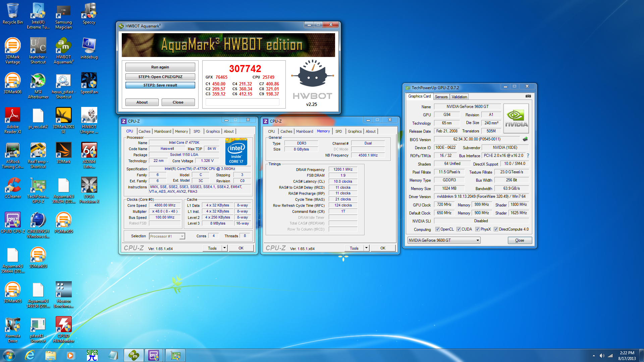The width and height of the screenshot is (644, 362).
Task: Open Processor #1 selection dropdown
Action: 167,236
